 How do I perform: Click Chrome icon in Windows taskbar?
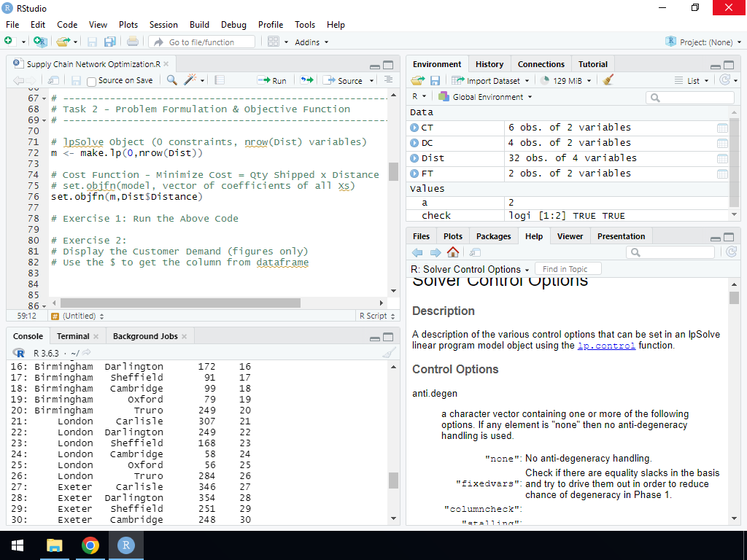(x=90, y=545)
